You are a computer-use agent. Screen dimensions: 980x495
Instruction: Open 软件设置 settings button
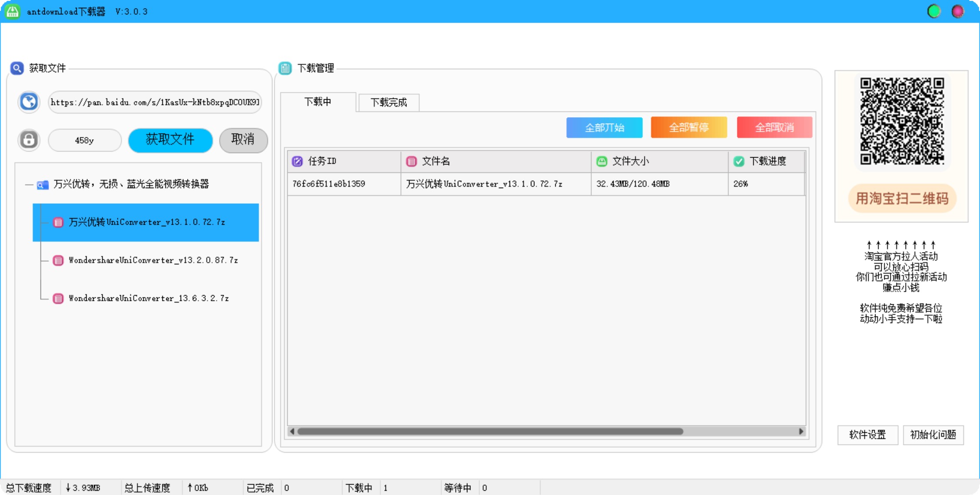868,434
